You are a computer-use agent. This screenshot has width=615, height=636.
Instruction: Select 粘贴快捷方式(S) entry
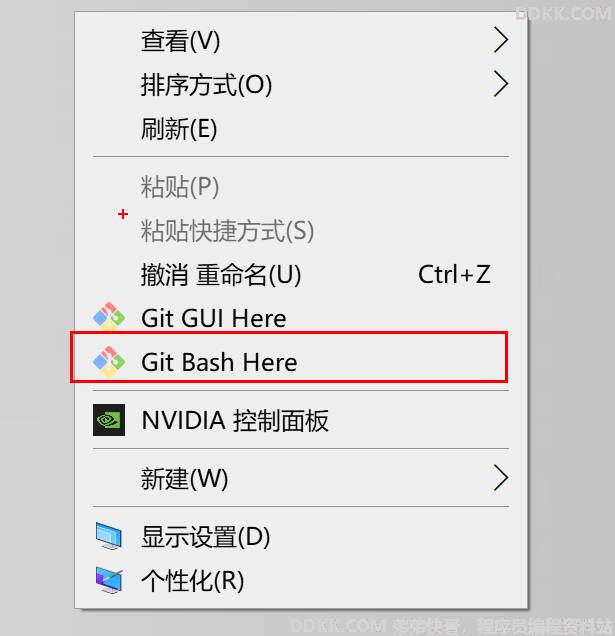point(301,230)
